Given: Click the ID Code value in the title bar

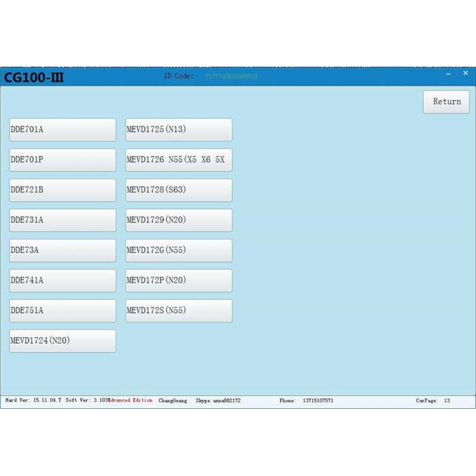Looking at the screenshot, I should tap(231, 77).
